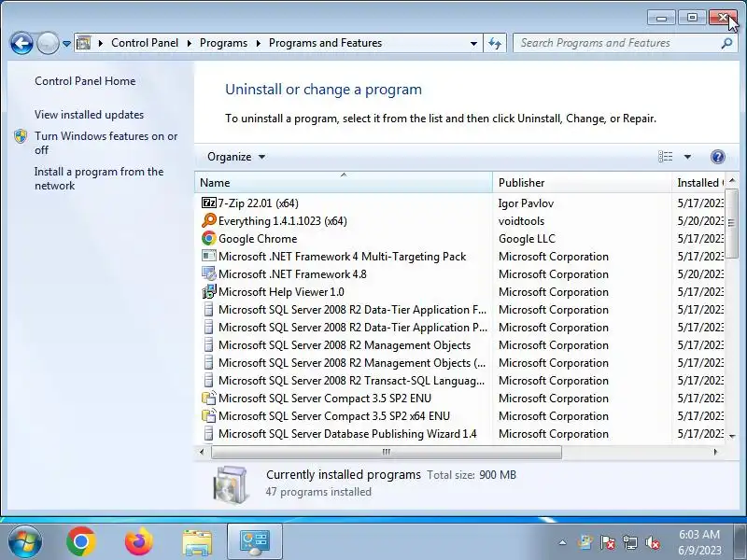
Task: Open the Windows Start button
Action: pos(25,541)
